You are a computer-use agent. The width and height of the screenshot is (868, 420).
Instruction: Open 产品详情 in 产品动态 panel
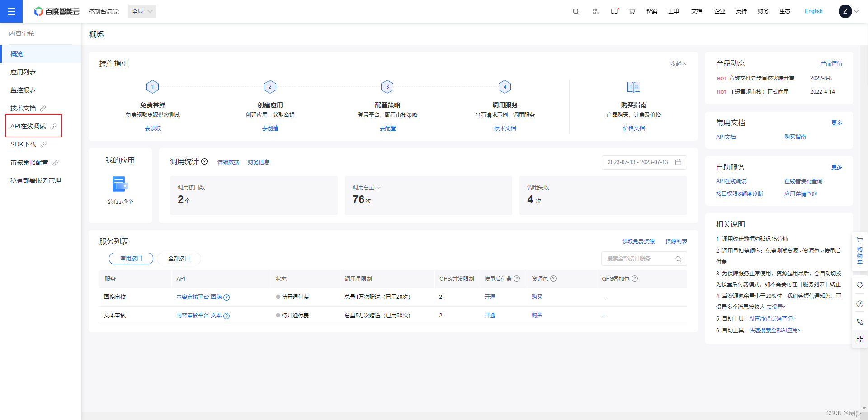(x=831, y=63)
